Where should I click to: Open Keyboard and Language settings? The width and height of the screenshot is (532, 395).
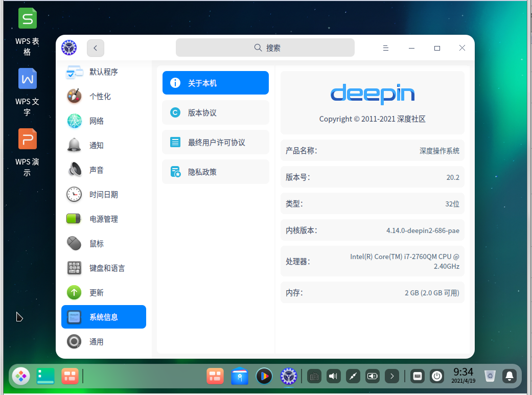[103, 268]
